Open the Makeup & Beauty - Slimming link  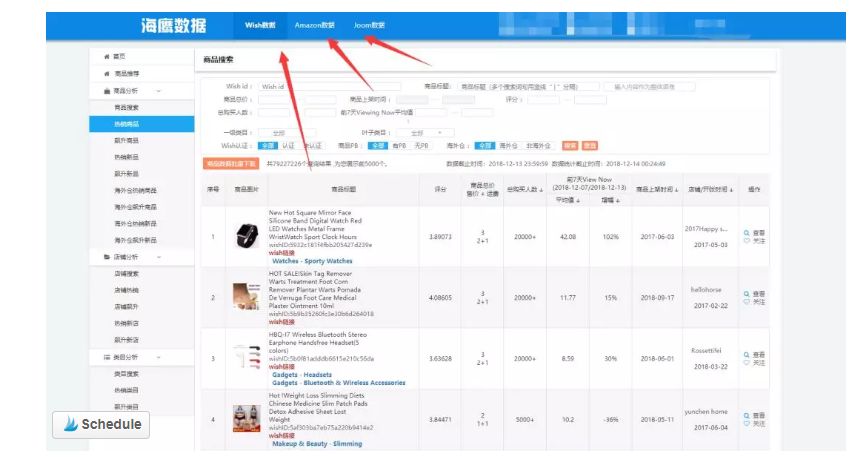(x=317, y=444)
